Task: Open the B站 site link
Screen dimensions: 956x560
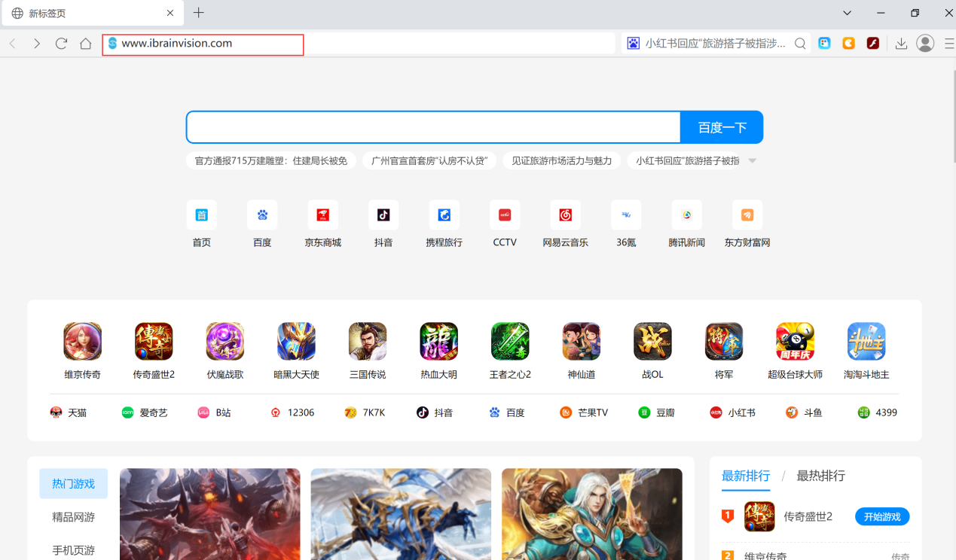Action: pyautogui.click(x=214, y=412)
